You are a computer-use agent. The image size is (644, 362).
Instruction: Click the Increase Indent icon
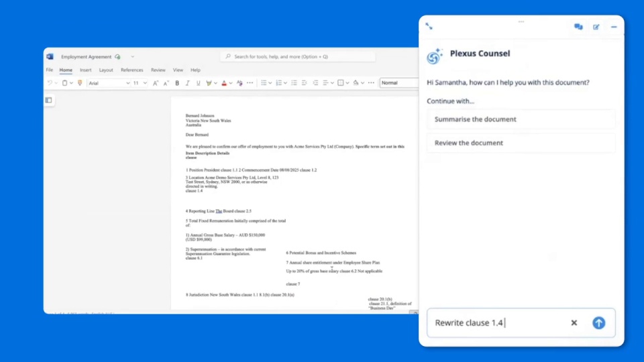pyautogui.click(x=315, y=83)
